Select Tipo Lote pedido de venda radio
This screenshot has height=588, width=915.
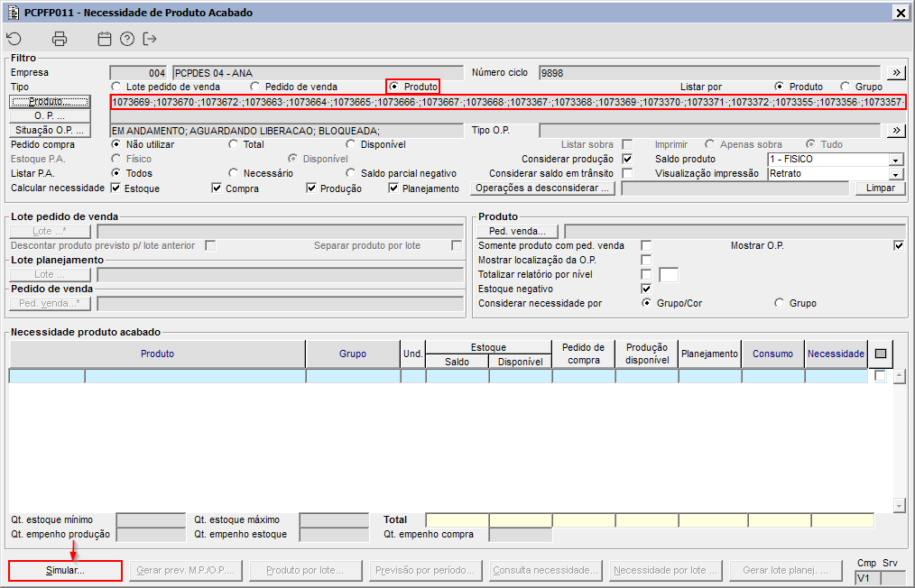tap(116, 87)
